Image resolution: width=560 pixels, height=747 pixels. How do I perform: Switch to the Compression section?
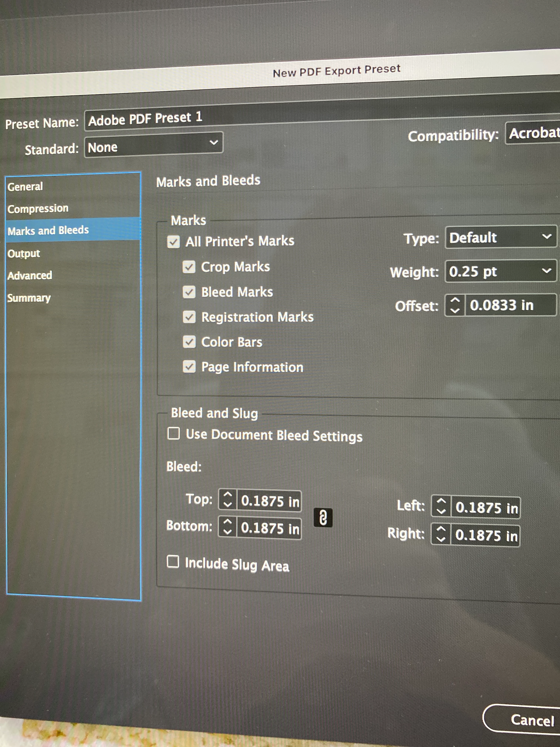(38, 209)
